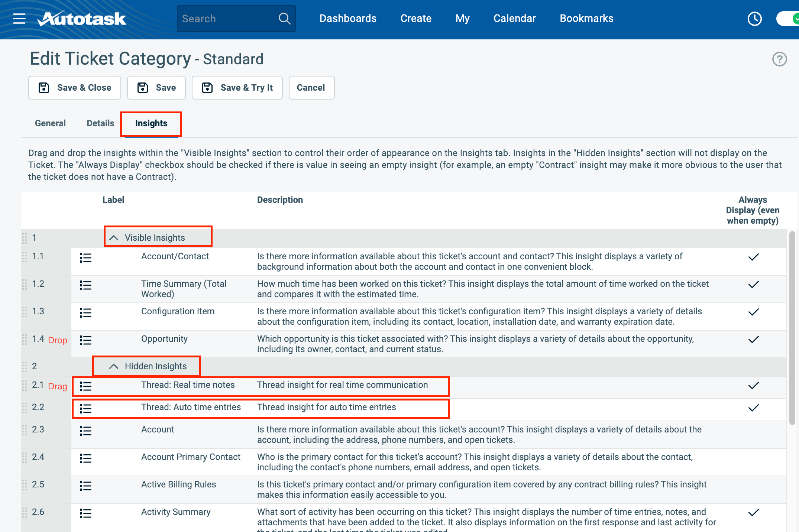The image size is (799, 532).
Task: Click the Description column header
Action: pyautogui.click(x=280, y=200)
